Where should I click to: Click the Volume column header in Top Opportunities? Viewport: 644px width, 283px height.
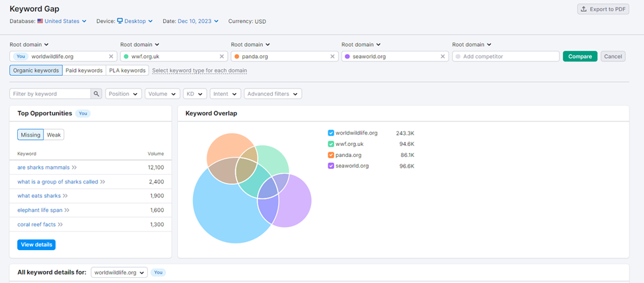tap(156, 154)
